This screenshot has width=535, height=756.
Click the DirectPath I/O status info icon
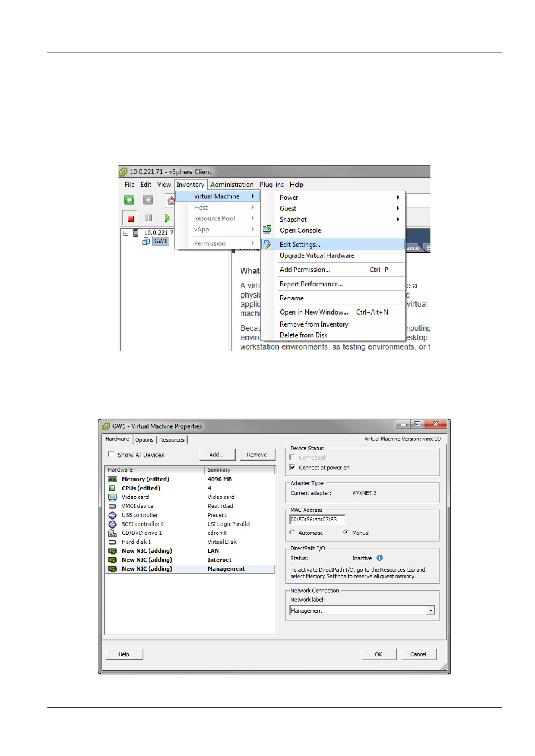coord(380,558)
